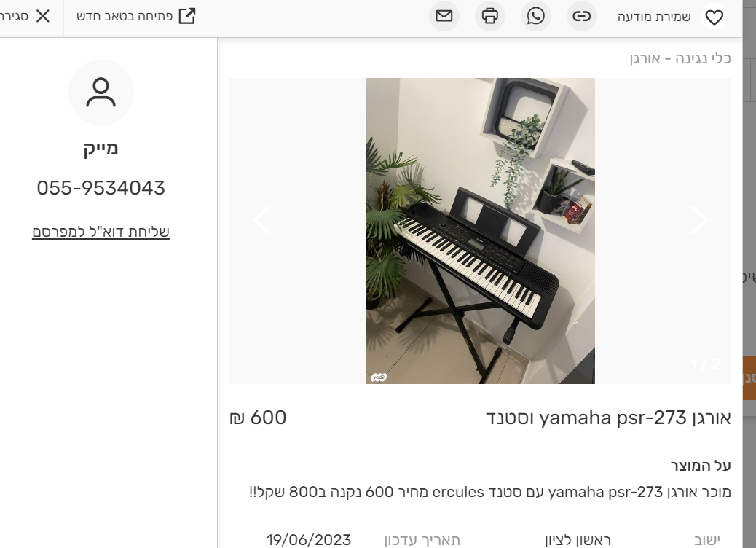Copy the ad link with chain icon
This screenshot has width=756, height=548.
(581, 16)
